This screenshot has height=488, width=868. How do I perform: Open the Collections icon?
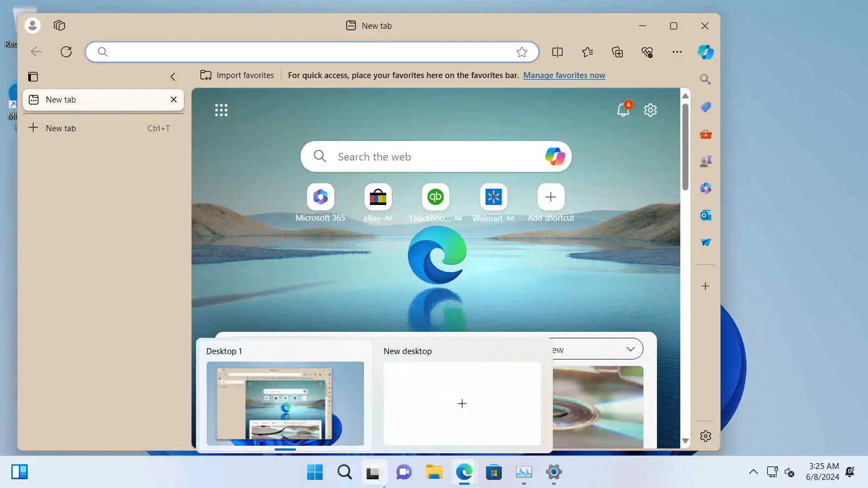(x=617, y=52)
